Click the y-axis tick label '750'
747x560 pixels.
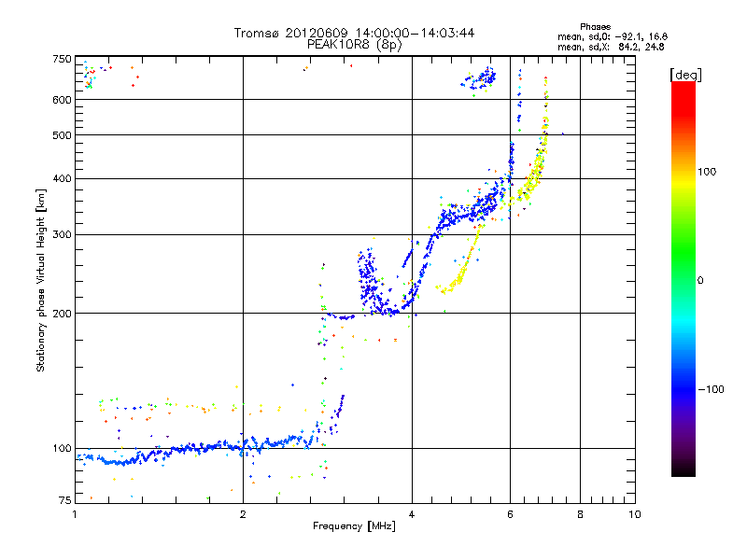click(x=63, y=59)
